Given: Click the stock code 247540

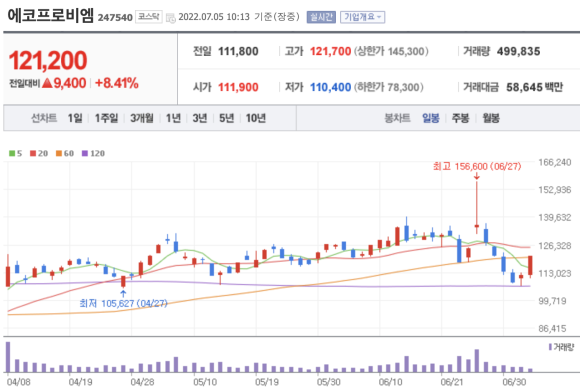Looking at the screenshot, I should point(115,18).
